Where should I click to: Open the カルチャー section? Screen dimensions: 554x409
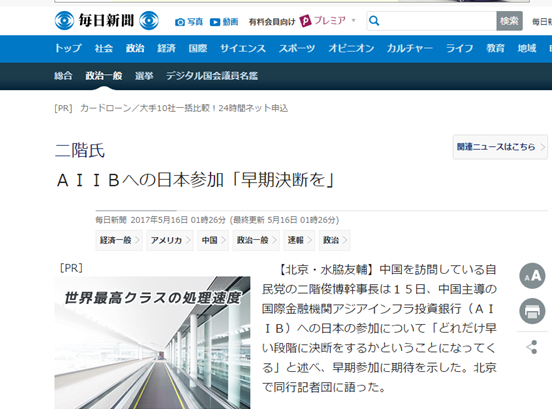point(409,48)
